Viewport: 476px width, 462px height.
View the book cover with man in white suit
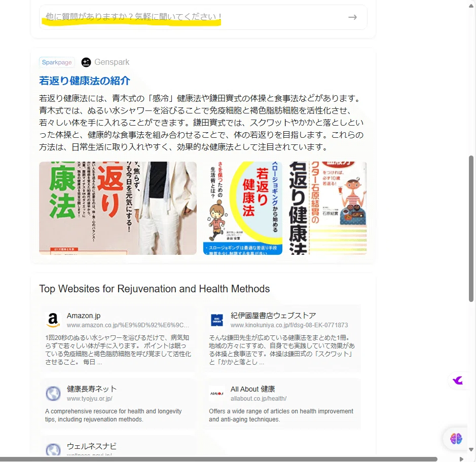coord(118,208)
